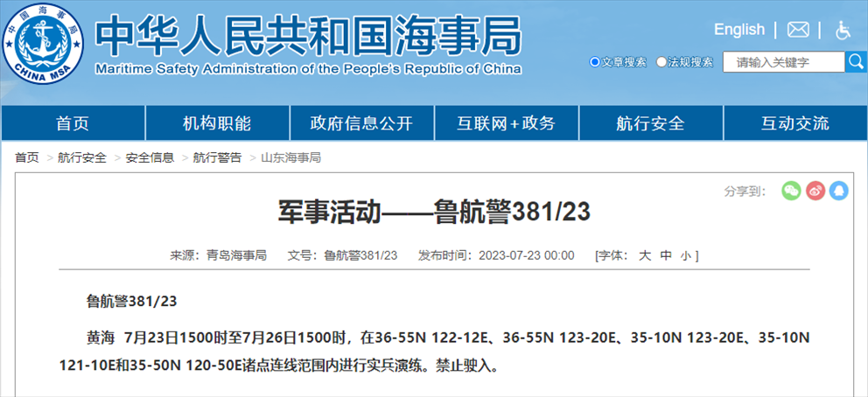Open the 互动交流 navigation menu

coord(794,123)
